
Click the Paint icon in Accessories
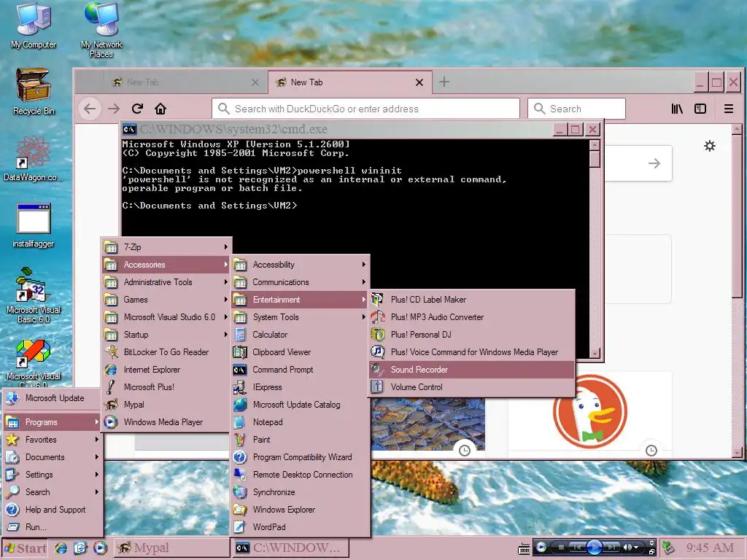coord(240,440)
